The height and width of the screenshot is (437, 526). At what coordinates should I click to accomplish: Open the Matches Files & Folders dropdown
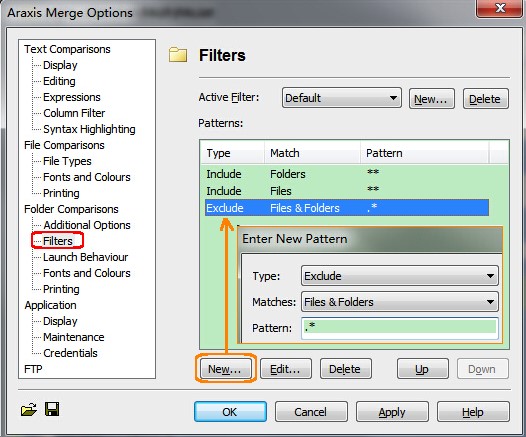click(400, 302)
